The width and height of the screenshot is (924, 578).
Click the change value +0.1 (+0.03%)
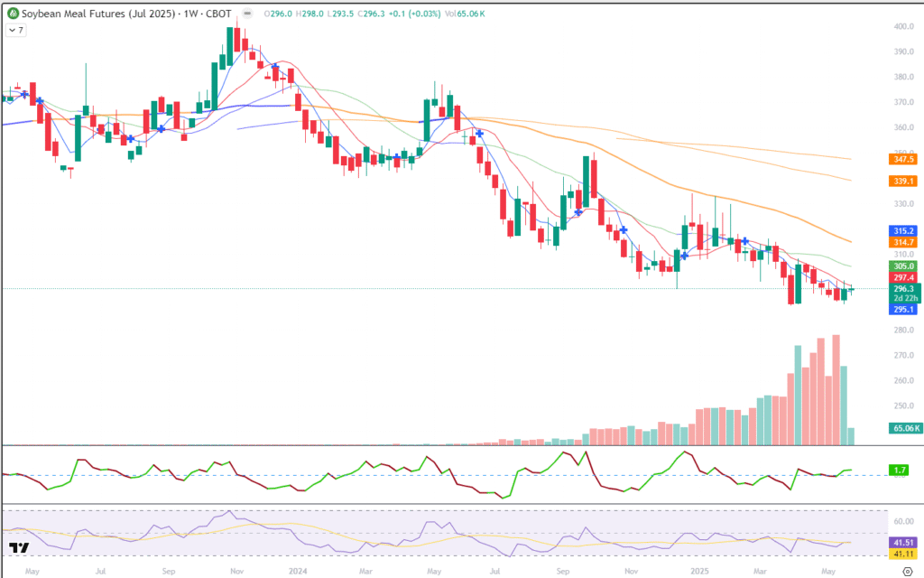click(414, 14)
